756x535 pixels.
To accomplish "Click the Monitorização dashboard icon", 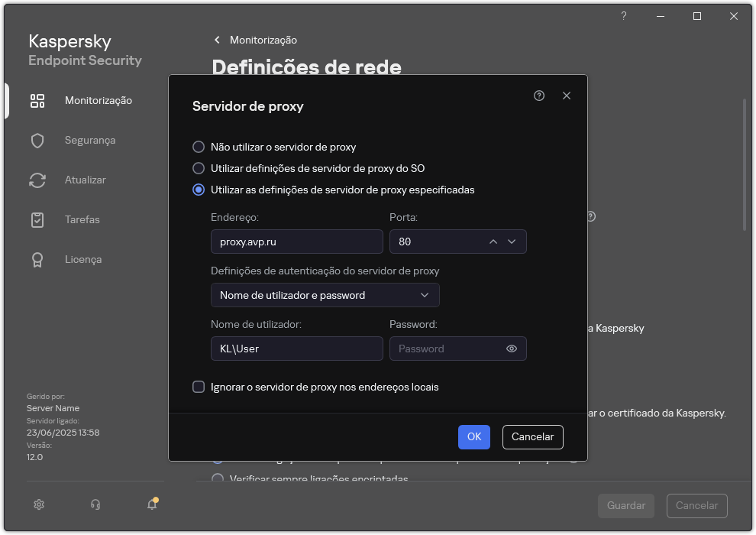I will 37,101.
